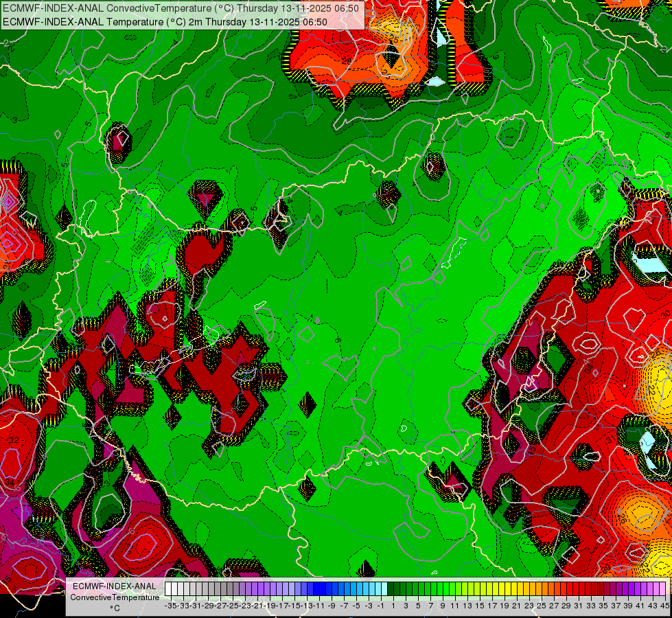The width and height of the screenshot is (672, 618).
Task: Pick the white swatch at legend's start
Action: (x=168, y=589)
